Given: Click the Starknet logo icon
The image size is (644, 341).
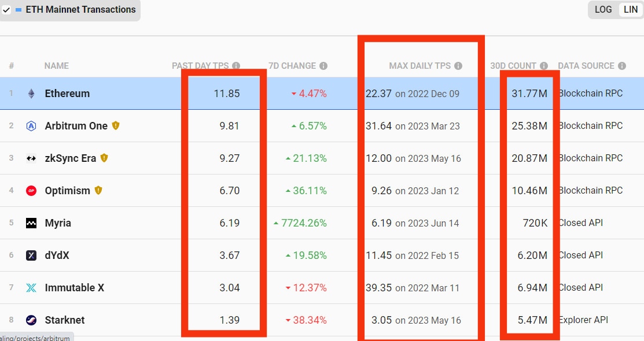Looking at the screenshot, I should 31,320.
